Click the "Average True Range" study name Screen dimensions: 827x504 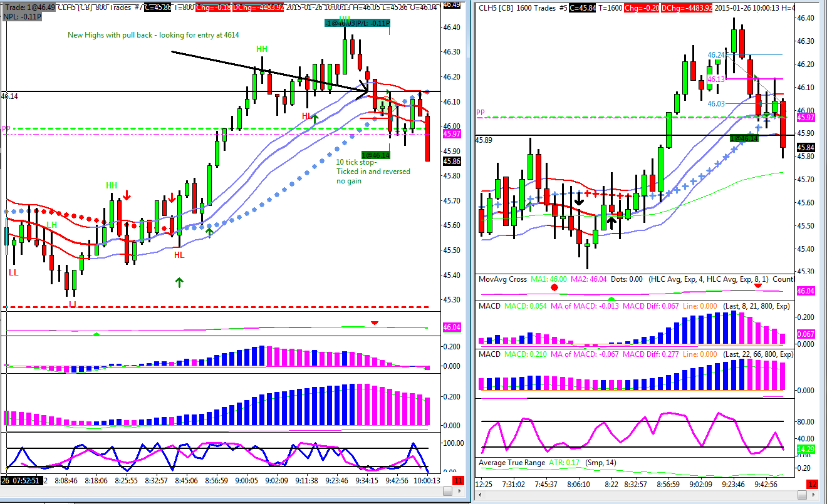tap(512, 463)
